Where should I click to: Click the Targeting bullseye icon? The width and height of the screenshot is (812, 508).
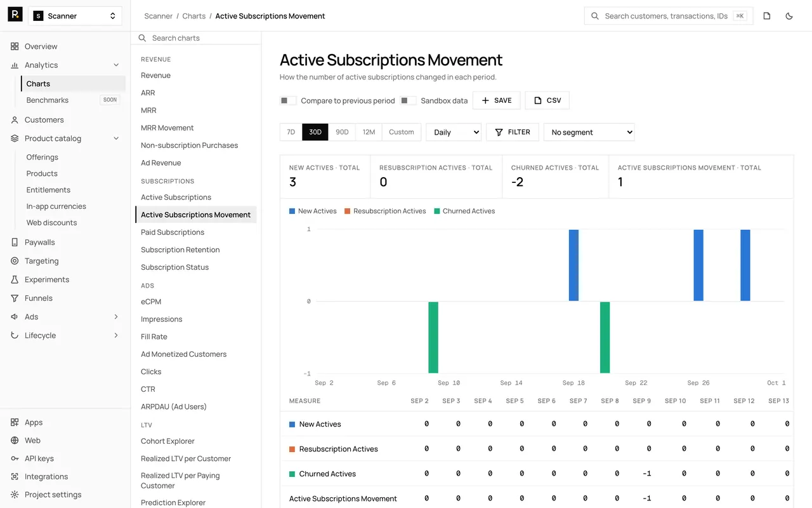point(15,261)
